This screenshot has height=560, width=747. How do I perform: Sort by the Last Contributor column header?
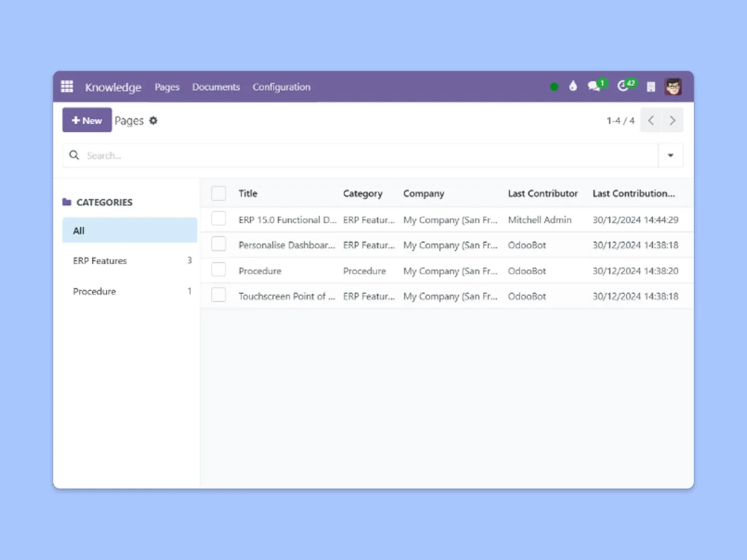coord(543,193)
